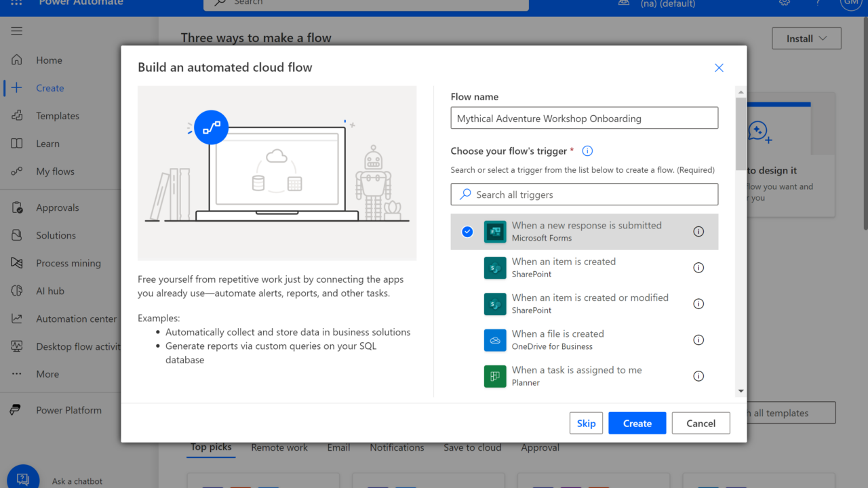Click the Process mining sidebar icon
868x488 pixels.
17,263
